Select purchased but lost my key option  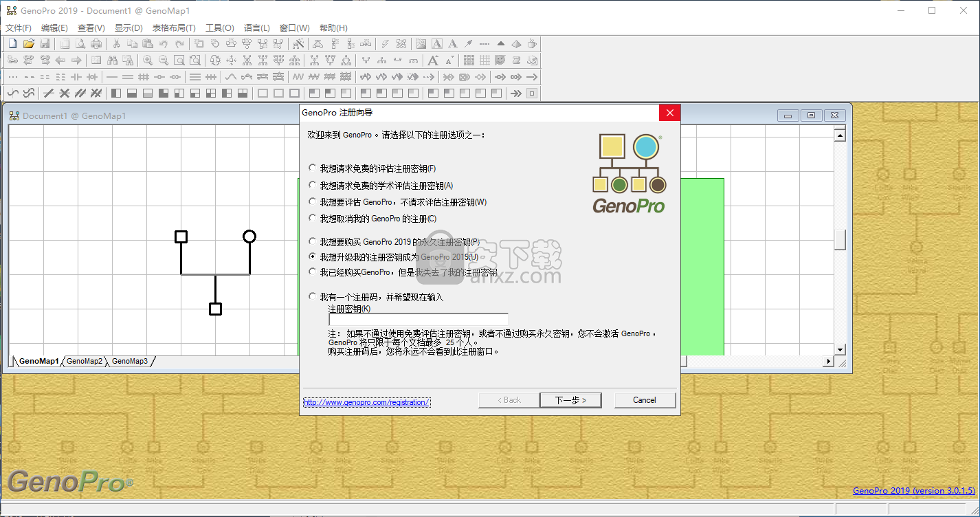pyautogui.click(x=313, y=272)
